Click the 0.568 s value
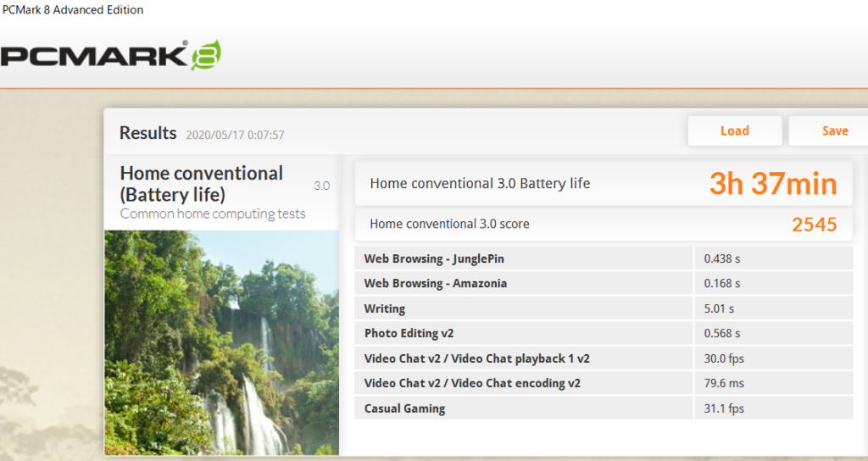Image resolution: width=868 pixels, height=461 pixels. tap(722, 333)
